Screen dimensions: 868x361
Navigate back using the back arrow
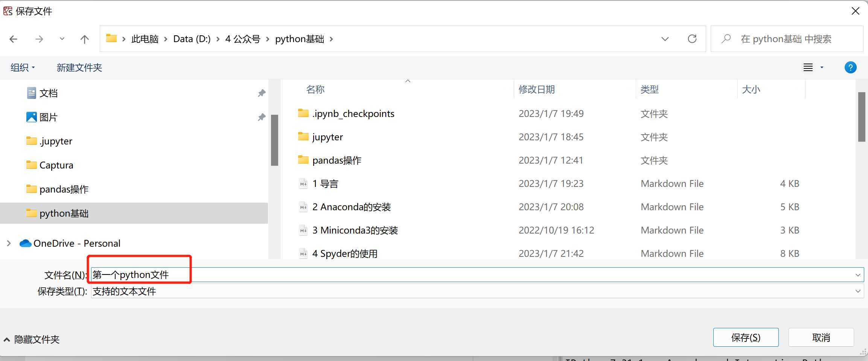(x=14, y=39)
